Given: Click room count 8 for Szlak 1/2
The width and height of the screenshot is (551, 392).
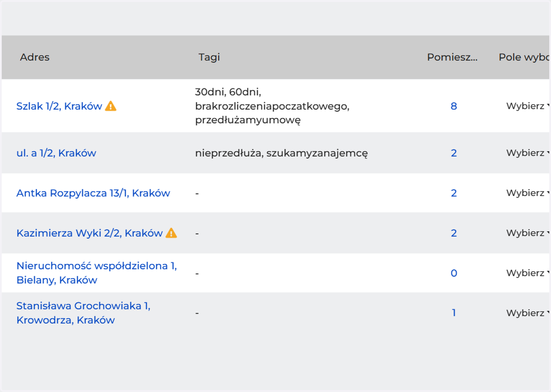Looking at the screenshot, I should point(454,106).
